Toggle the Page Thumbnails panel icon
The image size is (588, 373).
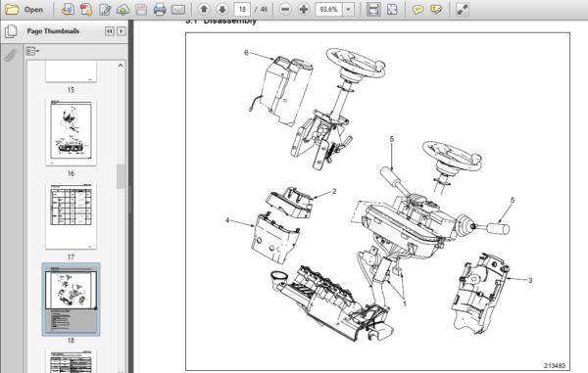[11, 31]
